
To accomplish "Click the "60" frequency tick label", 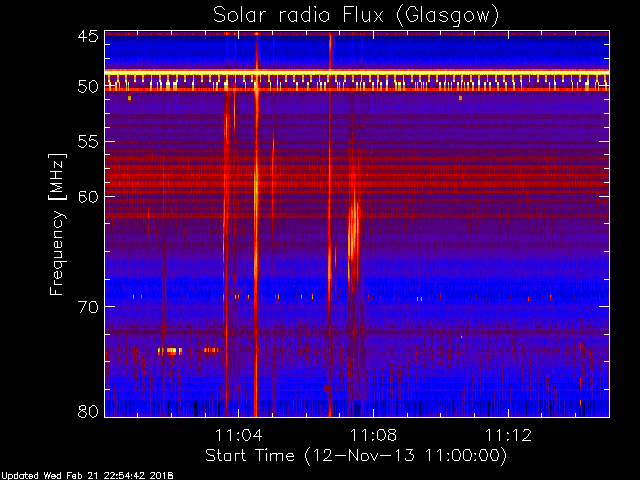I will (x=88, y=197).
